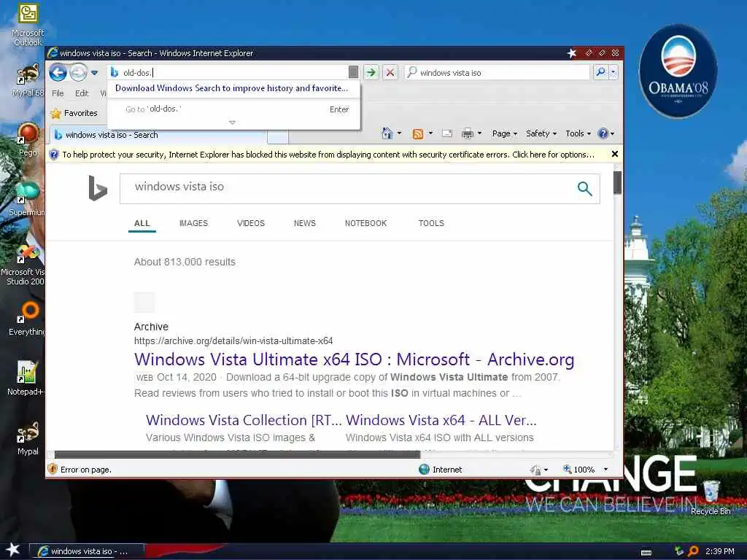
Task: Select the 'windows vista iso - Search' tab
Action: click(x=158, y=135)
